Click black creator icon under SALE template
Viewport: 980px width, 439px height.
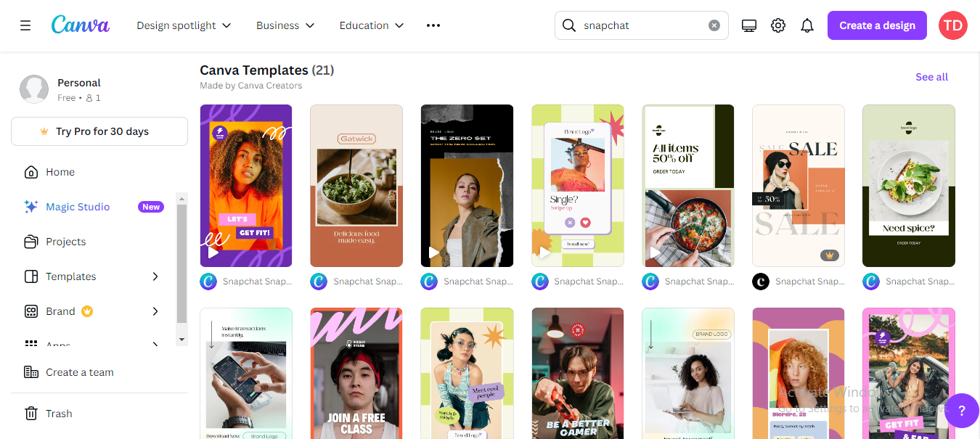click(x=761, y=282)
